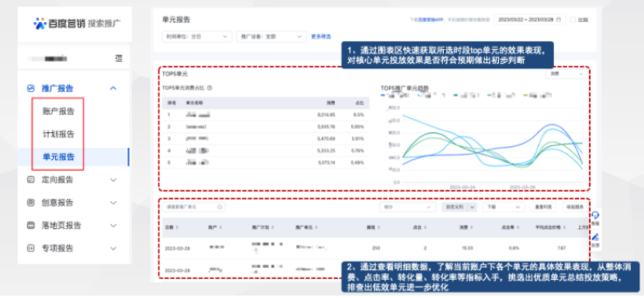Open the 时间单位 分日 dropdown

click(197, 37)
